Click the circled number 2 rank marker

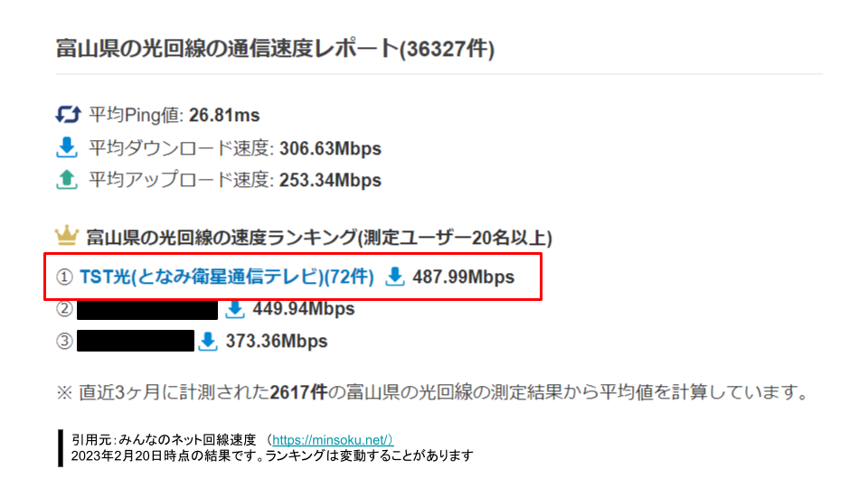pos(65,309)
